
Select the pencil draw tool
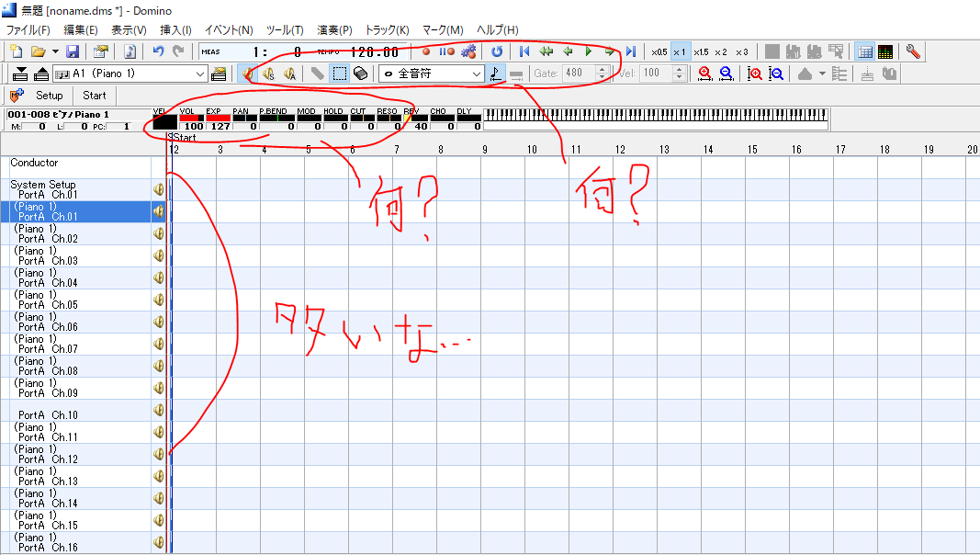(x=318, y=74)
